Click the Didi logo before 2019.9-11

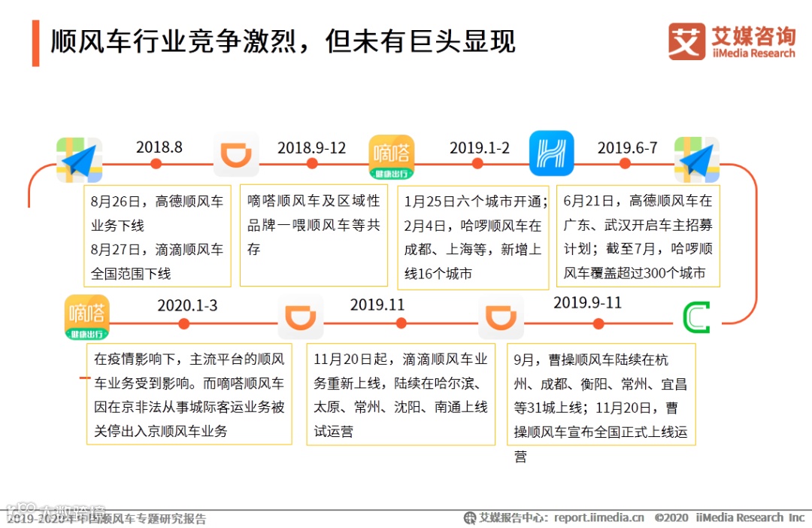pos(501,317)
